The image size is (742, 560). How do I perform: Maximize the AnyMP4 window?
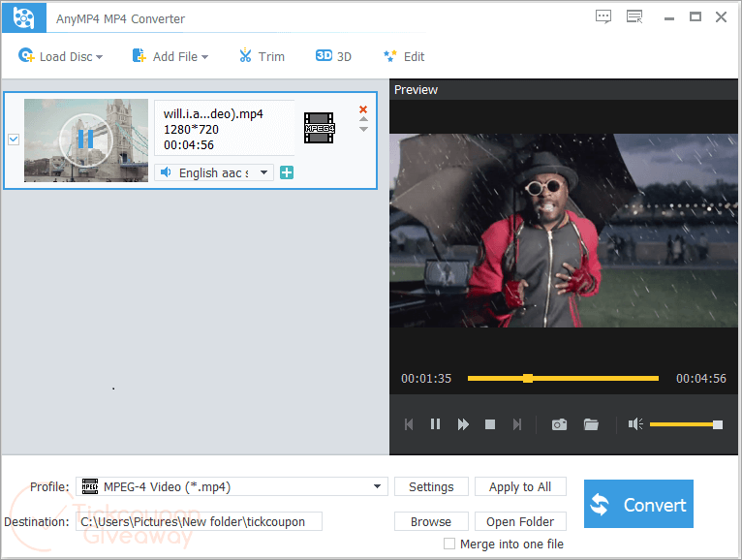[x=696, y=17]
